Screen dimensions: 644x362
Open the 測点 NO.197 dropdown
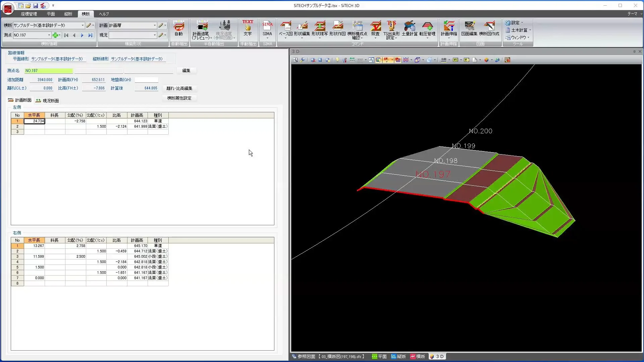(x=49, y=35)
